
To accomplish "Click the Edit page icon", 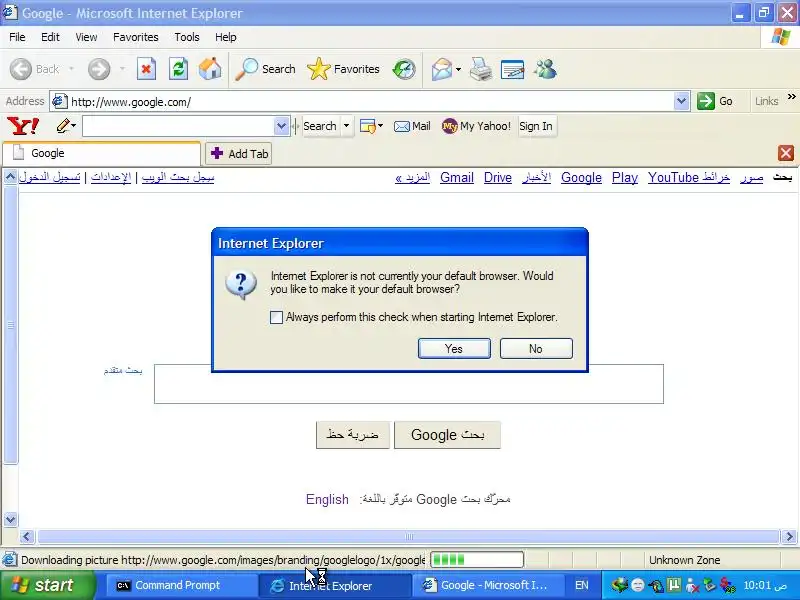I will (x=513, y=69).
